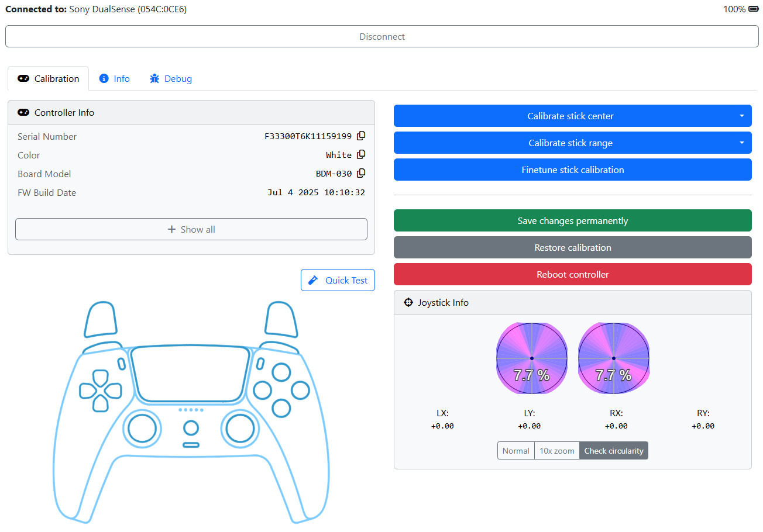Click the touchpad on the controller diagram

pos(191,374)
